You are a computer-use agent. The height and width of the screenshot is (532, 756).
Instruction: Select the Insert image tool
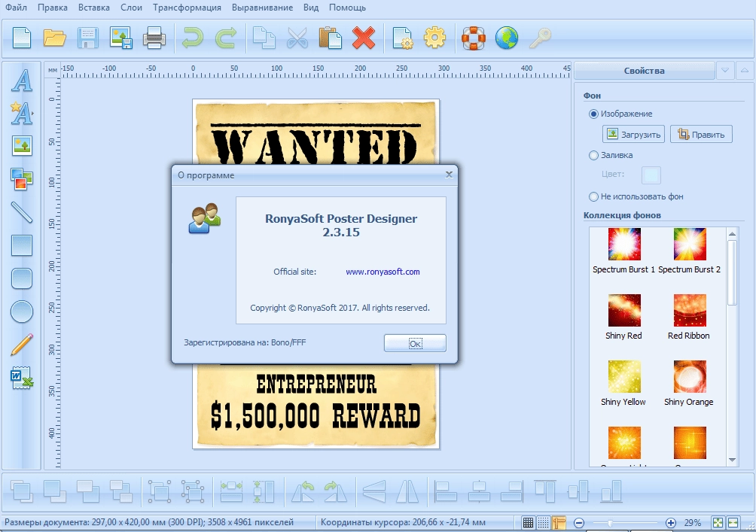coord(22,145)
